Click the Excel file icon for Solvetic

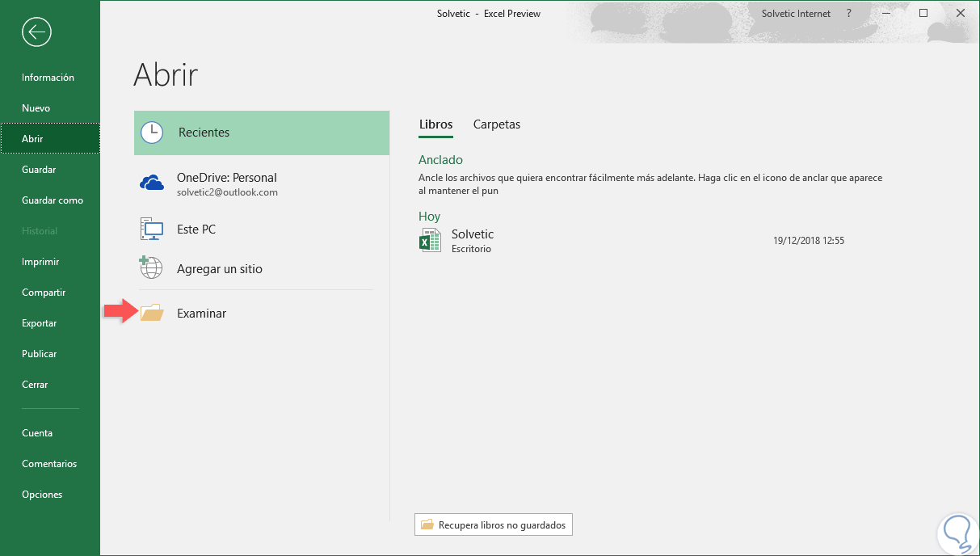point(430,240)
